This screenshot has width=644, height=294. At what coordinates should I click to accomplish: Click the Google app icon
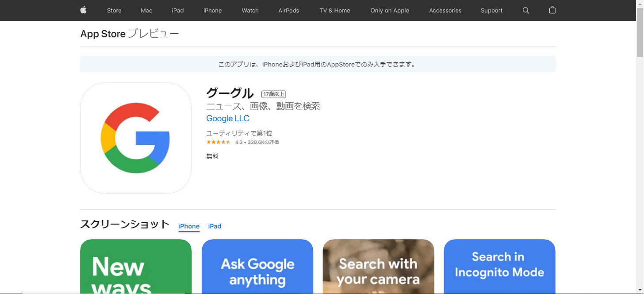click(x=136, y=138)
